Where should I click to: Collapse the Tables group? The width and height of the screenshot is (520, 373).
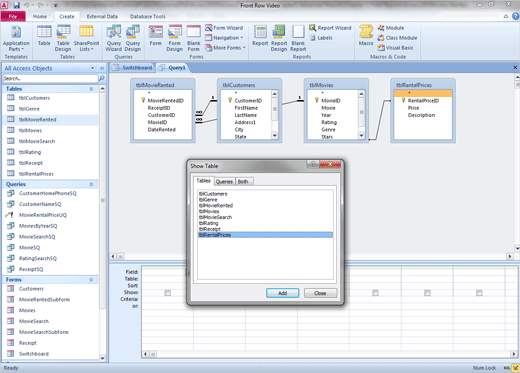91,89
